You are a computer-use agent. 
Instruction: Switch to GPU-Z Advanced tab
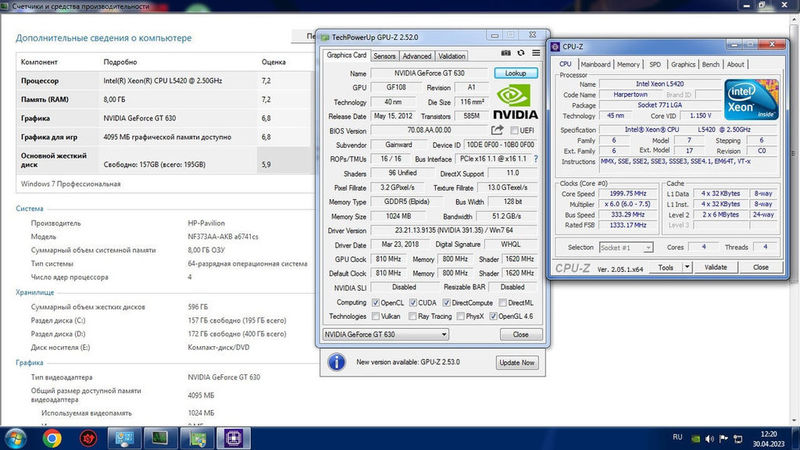[x=417, y=56]
